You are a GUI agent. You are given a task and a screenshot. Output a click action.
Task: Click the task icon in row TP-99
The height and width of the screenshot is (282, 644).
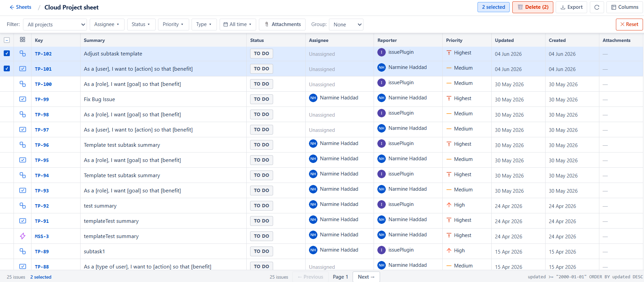(x=23, y=99)
